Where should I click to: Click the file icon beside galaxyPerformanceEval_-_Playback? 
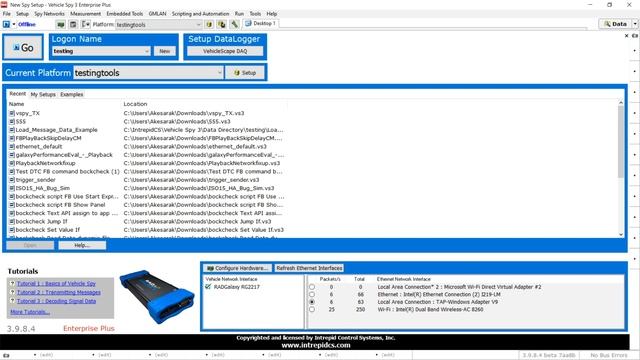(x=12, y=155)
